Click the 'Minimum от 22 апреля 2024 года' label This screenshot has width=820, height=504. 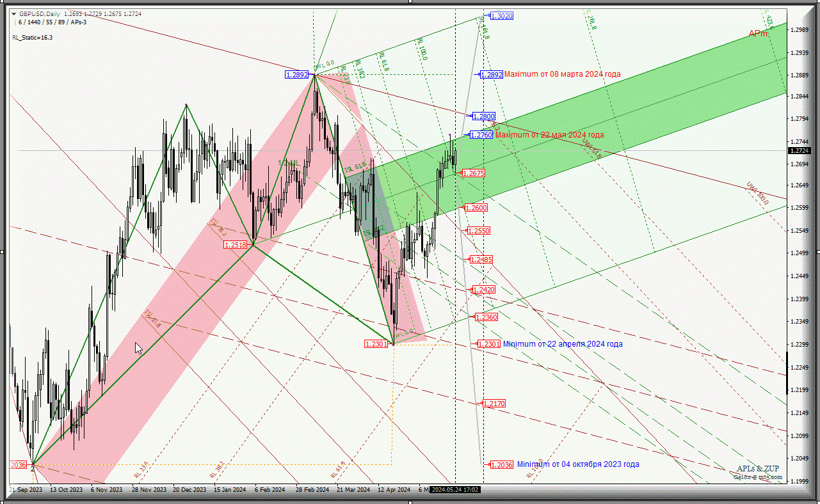point(562,344)
